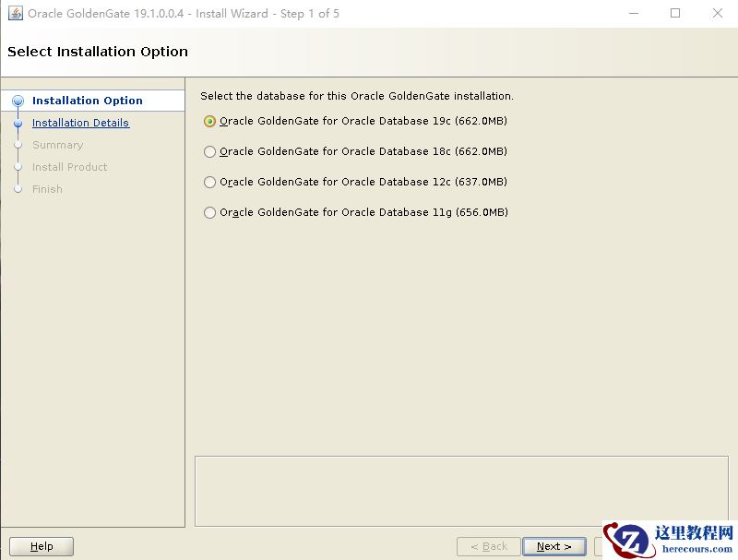Open the Help button

click(x=42, y=546)
